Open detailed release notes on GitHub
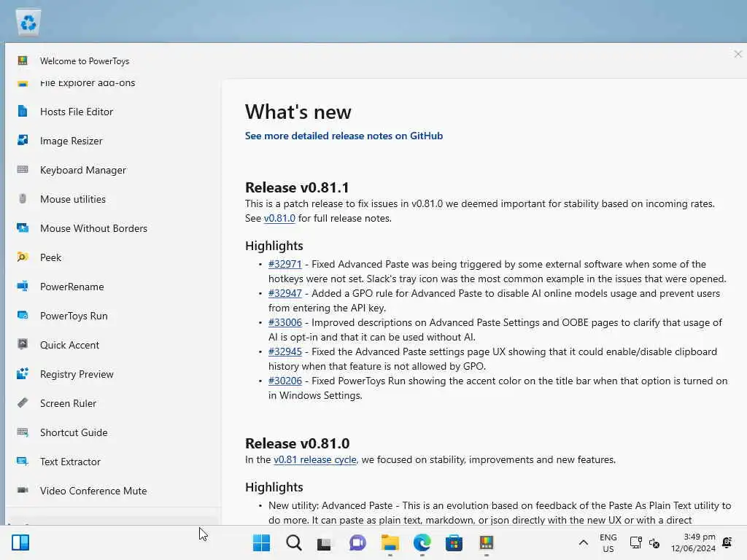 pyautogui.click(x=344, y=136)
